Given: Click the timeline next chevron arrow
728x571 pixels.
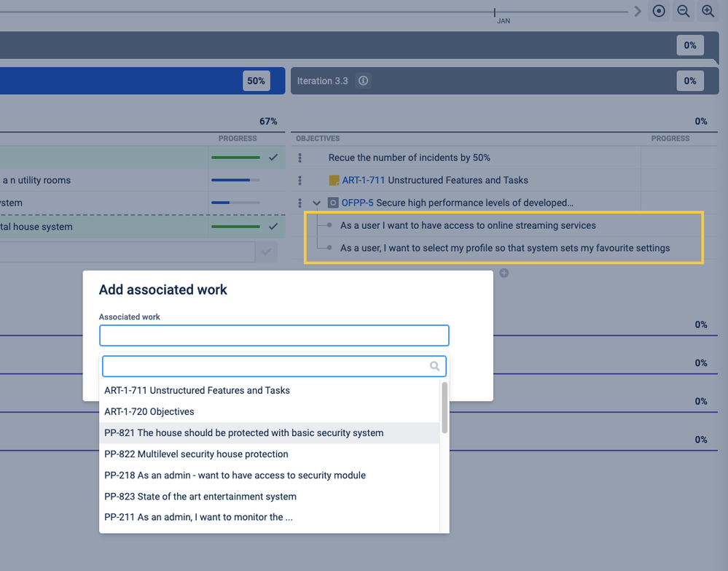Looking at the screenshot, I should click(638, 11).
